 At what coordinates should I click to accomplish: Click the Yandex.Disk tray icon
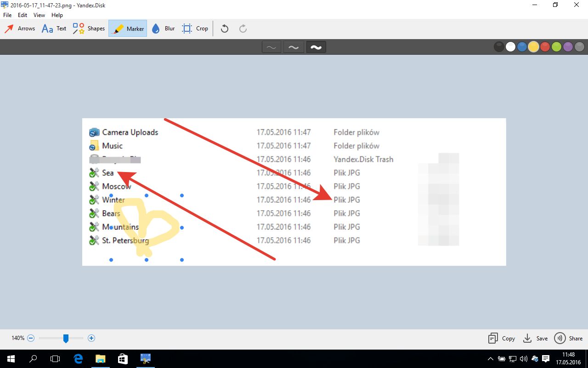click(x=535, y=359)
